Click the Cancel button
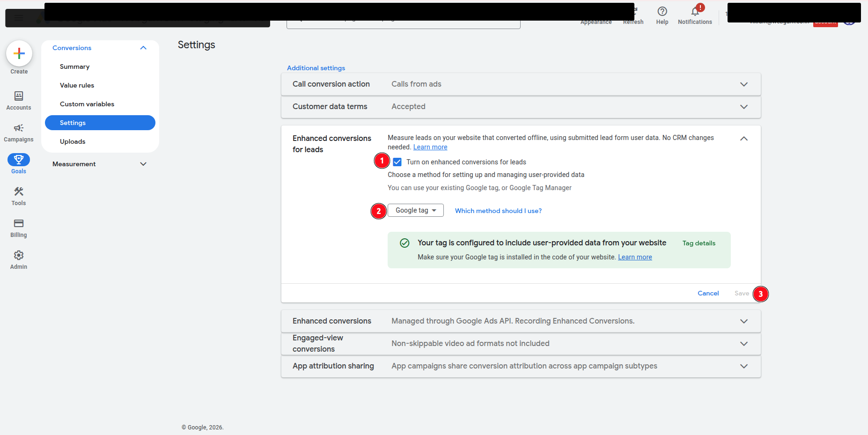The width and height of the screenshot is (868, 435). click(x=708, y=293)
